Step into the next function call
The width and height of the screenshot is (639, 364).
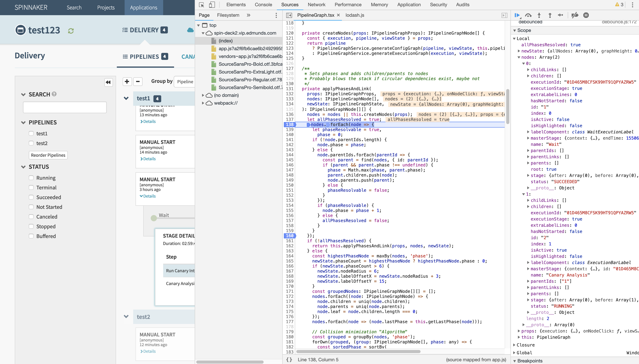(x=539, y=15)
